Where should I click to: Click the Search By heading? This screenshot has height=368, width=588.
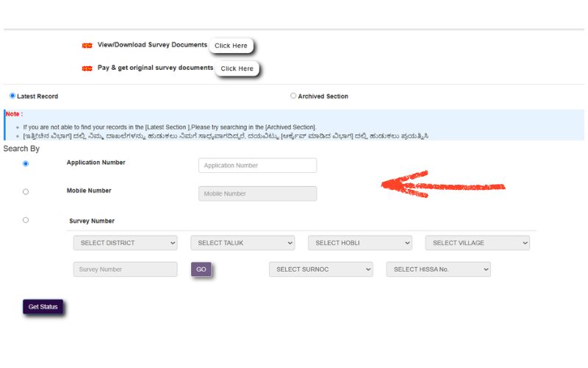pyautogui.click(x=21, y=149)
